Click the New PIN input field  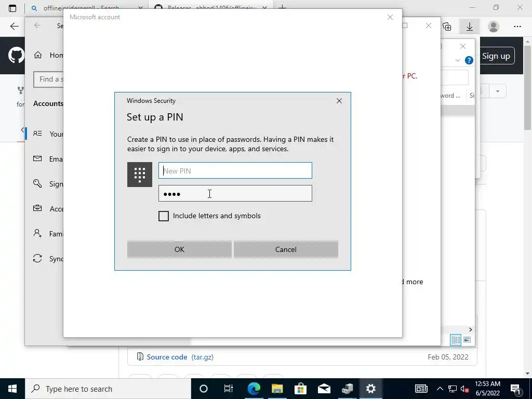click(x=235, y=170)
